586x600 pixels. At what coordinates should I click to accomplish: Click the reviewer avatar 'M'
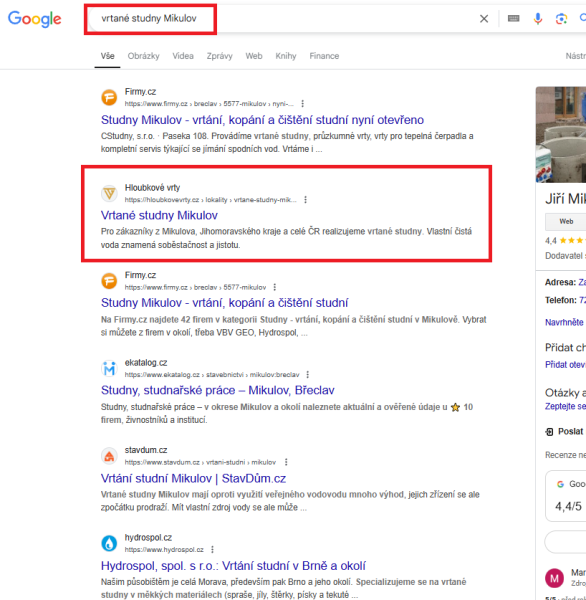point(554,578)
